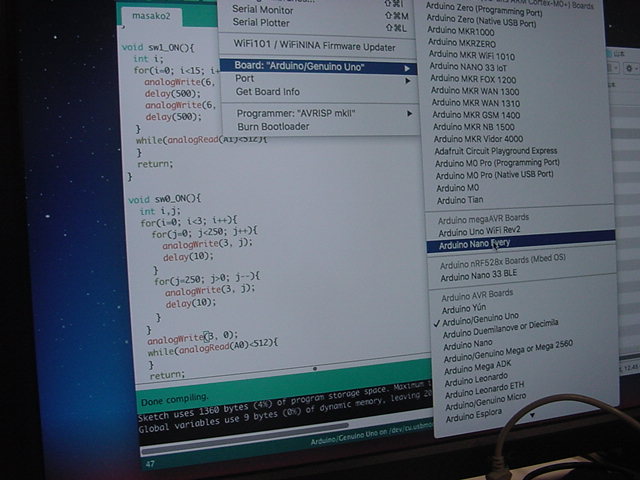Click the board list scroll-down arrow
The image size is (640, 480).
(x=532, y=416)
